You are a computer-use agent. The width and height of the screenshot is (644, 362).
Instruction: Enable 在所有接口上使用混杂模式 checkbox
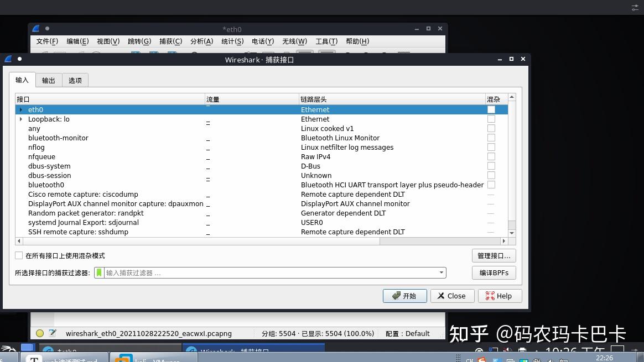pos(19,256)
